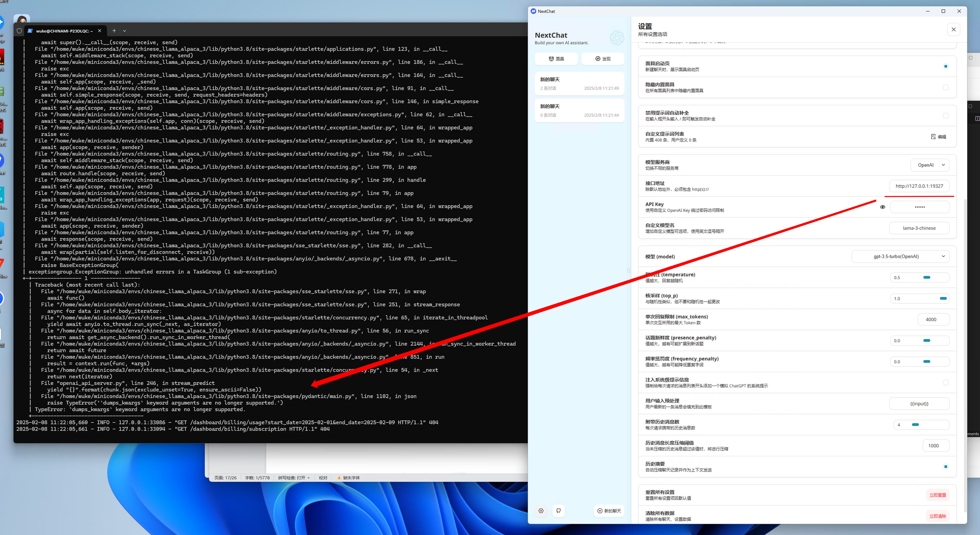Open the settings hexagon icon in sidebar
This screenshot has width=980, height=535.
click(x=541, y=511)
